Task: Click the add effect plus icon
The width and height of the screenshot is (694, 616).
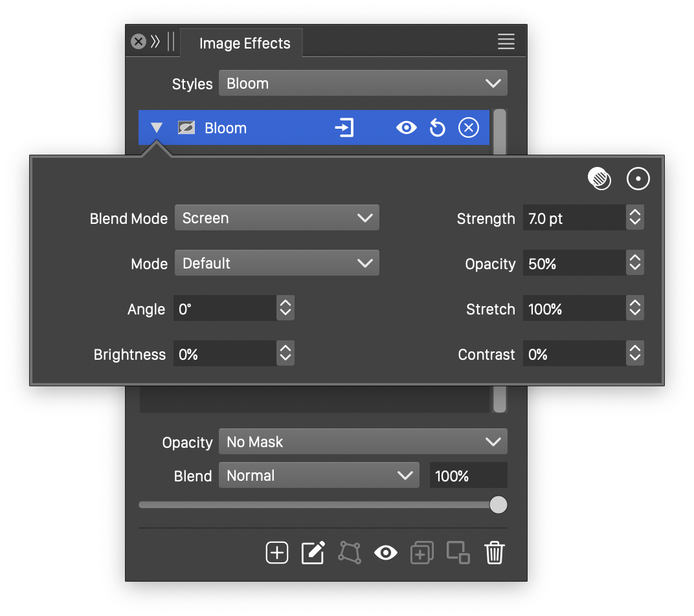Action: click(x=277, y=553)
